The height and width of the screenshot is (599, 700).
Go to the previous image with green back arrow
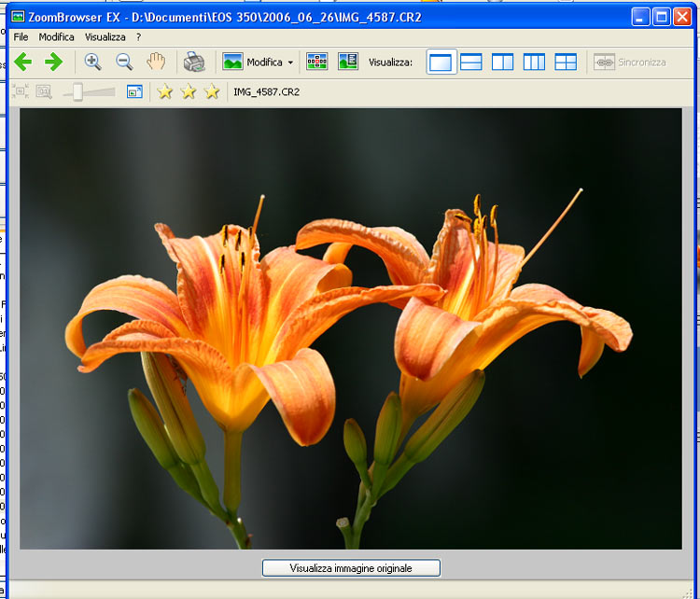click(22, 63)
